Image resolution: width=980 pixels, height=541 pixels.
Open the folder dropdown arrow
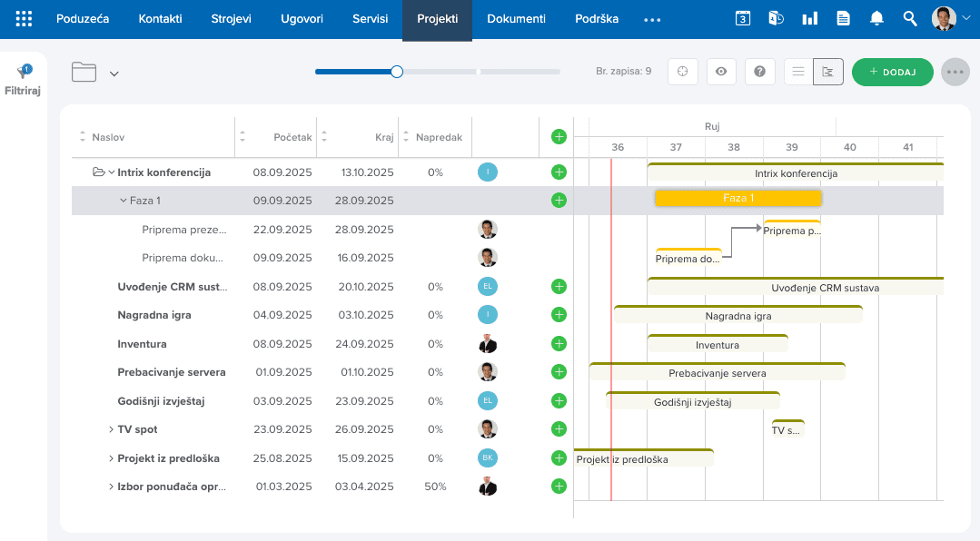coord(114,74)
